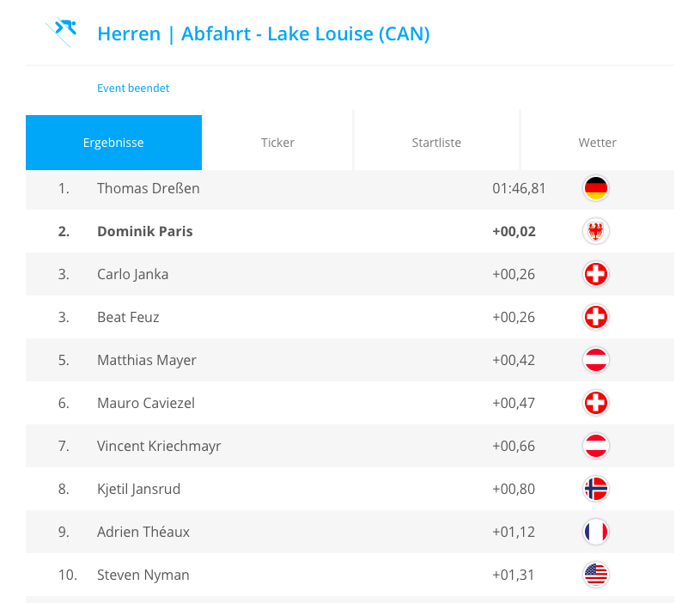Click Norwegian flag beside Kjetil Jansrud
Image resolution: width=700 pixels, height=603 pixels.
[x=595, y=489]
